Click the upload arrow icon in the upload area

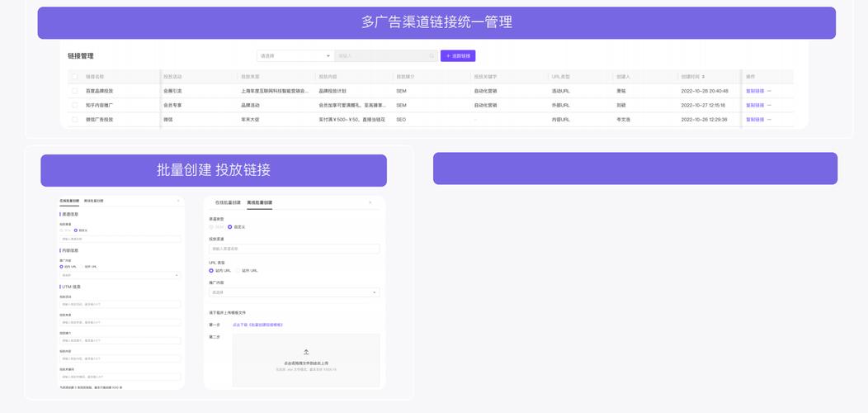[306, 352]
